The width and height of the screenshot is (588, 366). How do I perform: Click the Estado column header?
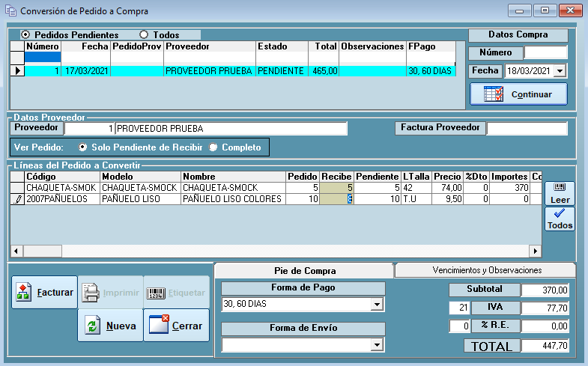click(x=282, y=46)
